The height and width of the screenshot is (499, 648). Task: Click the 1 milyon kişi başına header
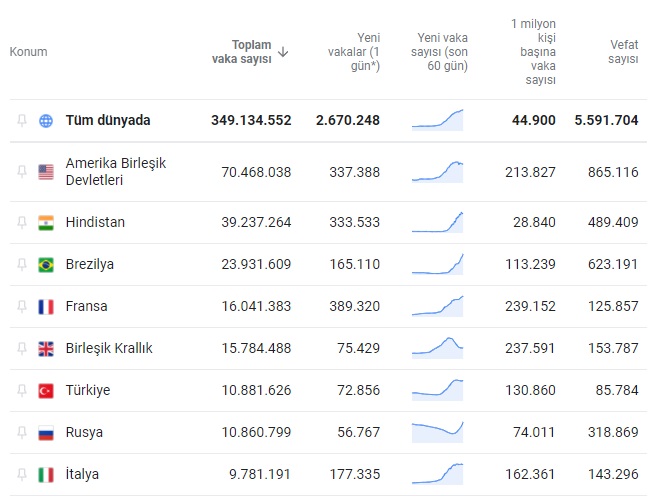click(533, 52)
